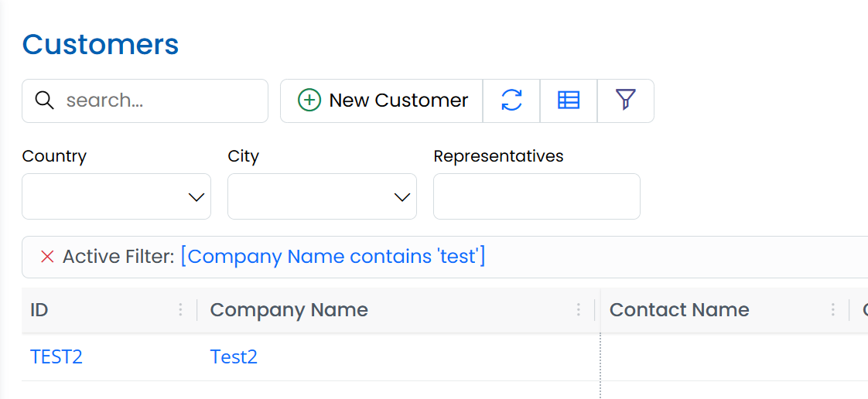Click the Representatives input box
Image resolution: width=868 pixels, height=399 pixels.
click(x=536, y=196)
